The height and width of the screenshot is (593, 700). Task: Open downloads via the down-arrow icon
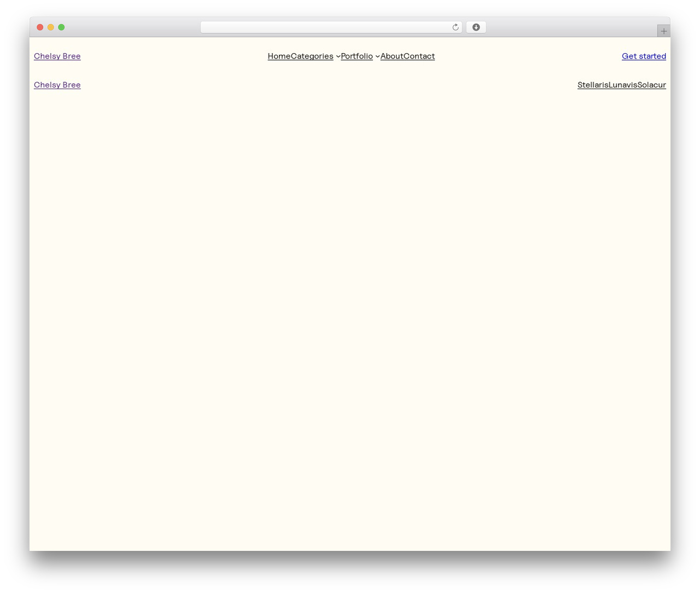point(476,27)
